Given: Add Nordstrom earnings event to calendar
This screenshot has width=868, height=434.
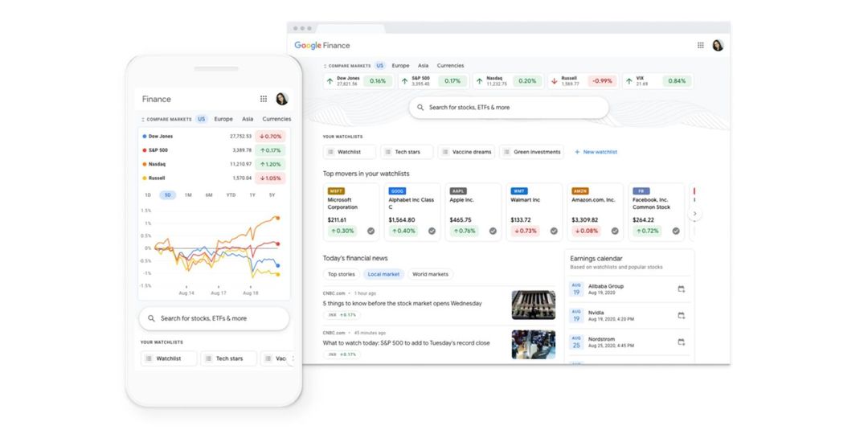Looking at the screenshot, I should click(681, 342).
